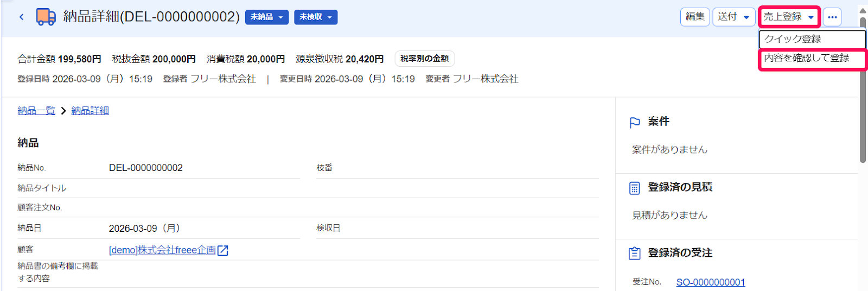868x291 pixels.
Task: Click the 消費税額 20,000円 text
Action: click(x=246, y=59)
